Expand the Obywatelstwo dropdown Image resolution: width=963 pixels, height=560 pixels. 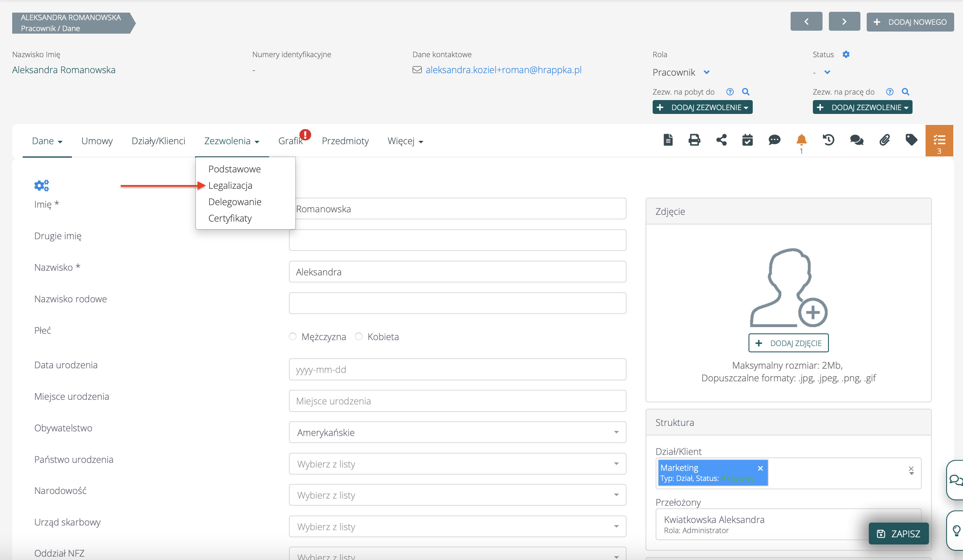[457, 433]
